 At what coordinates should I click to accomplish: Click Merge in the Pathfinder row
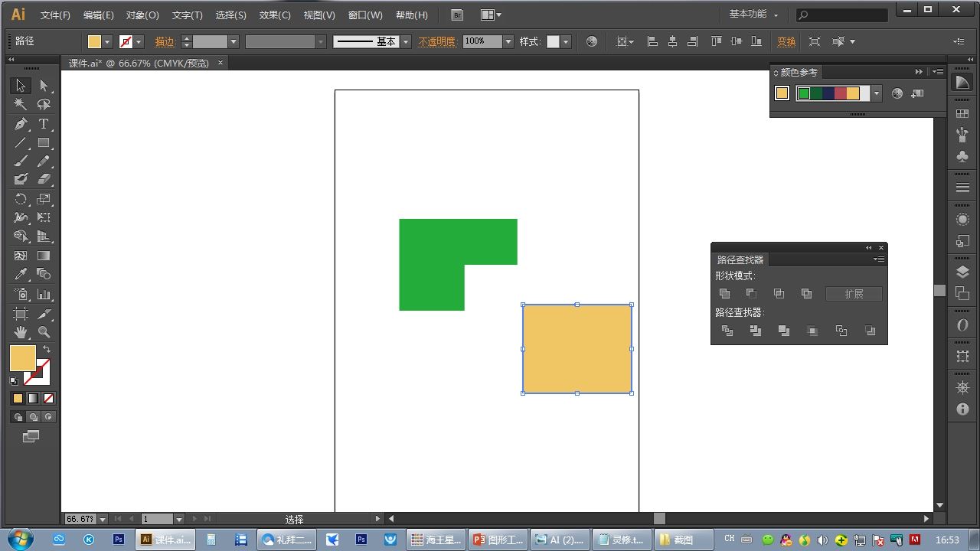[x=784, y=331]
